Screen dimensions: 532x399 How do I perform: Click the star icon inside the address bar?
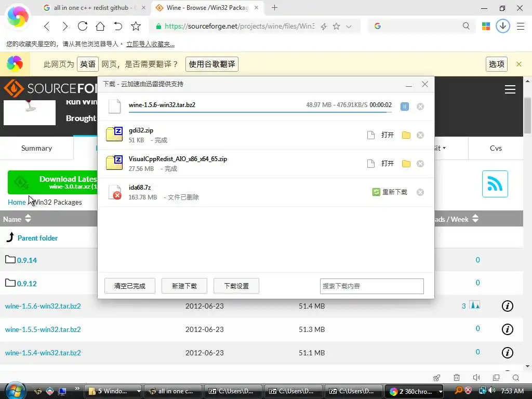coord(336,26)
